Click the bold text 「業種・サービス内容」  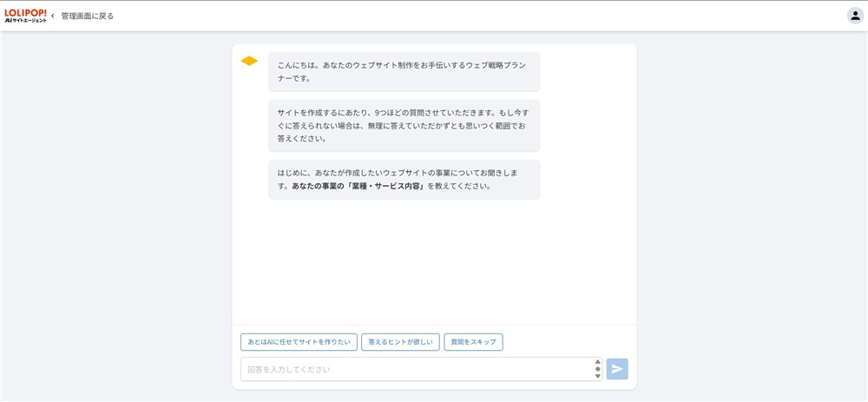pyautogui.click(x=385, y=187)
